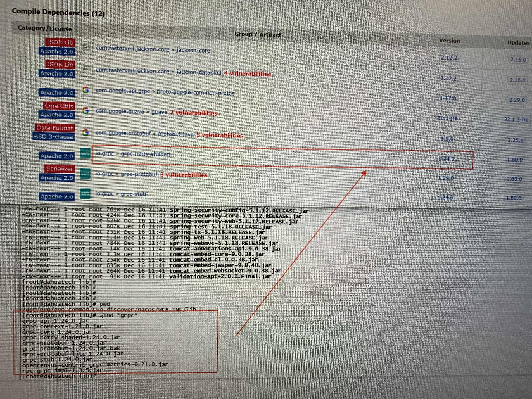Click the Serializer category tag

[59, 169]
